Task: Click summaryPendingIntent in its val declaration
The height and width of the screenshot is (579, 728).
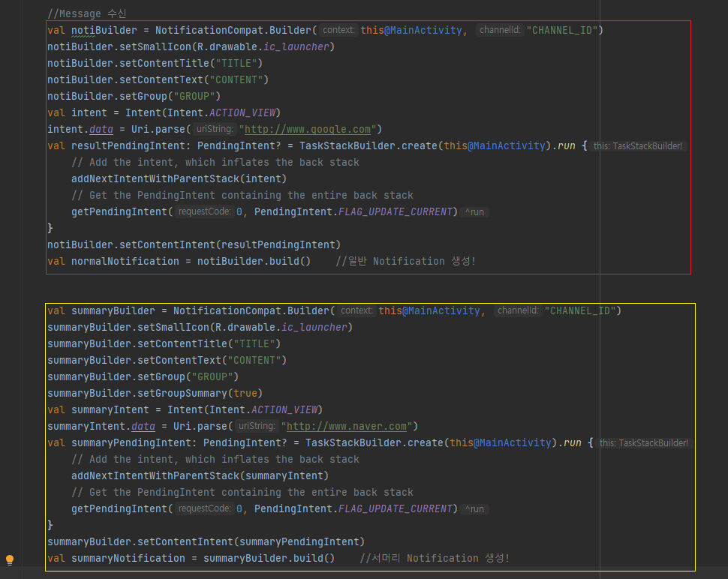Action: pyautogui.click(x=131, y=443)
